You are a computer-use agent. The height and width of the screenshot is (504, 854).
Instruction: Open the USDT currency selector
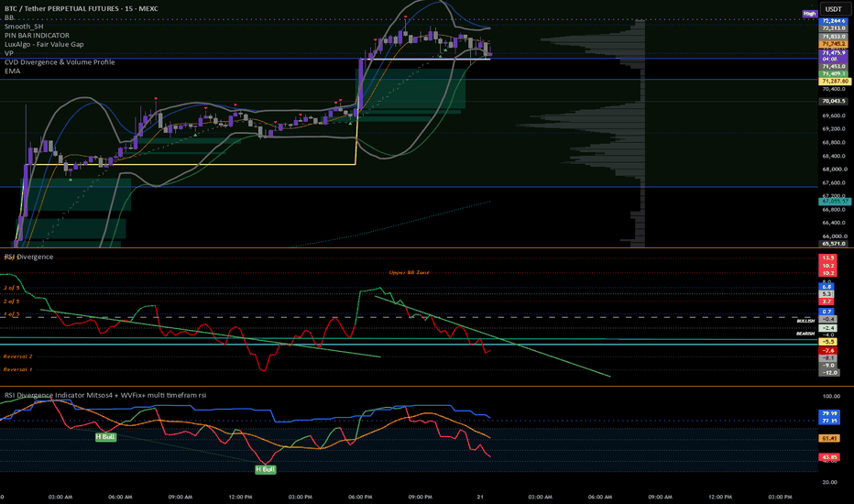click(833, 9)
